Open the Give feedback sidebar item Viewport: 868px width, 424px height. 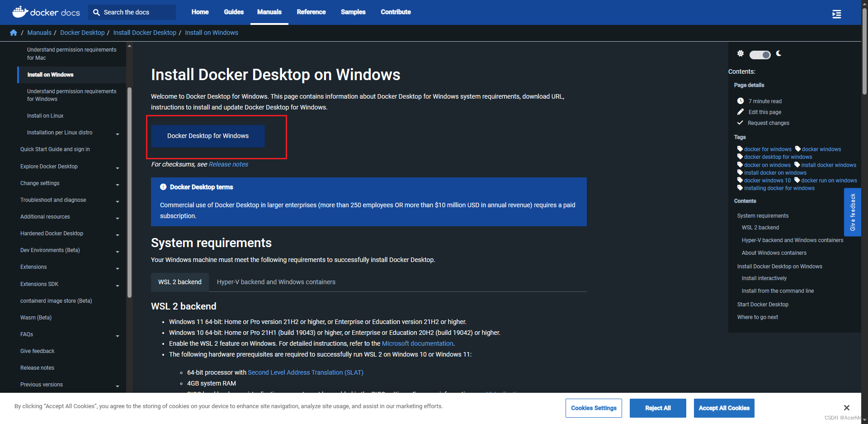click(x=37, y=351)
